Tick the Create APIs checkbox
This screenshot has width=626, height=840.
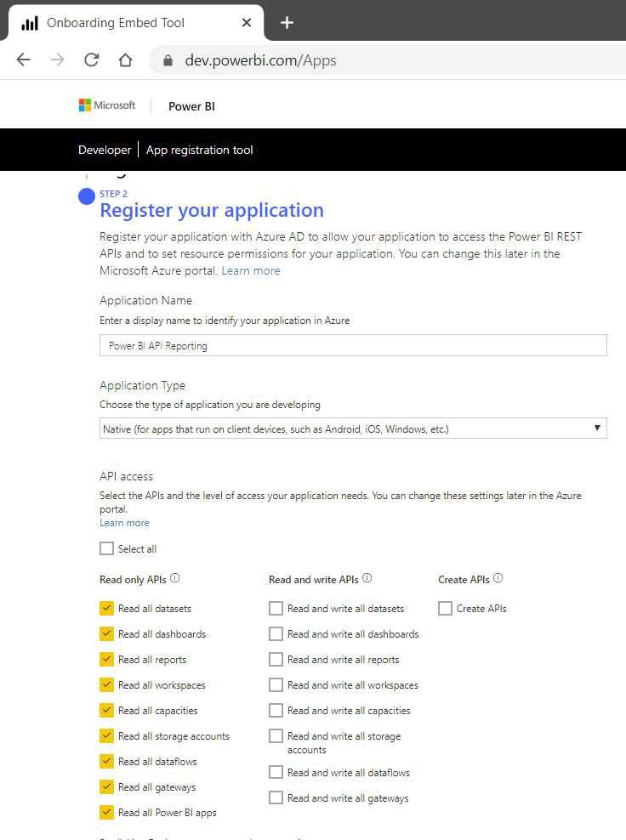445,608
